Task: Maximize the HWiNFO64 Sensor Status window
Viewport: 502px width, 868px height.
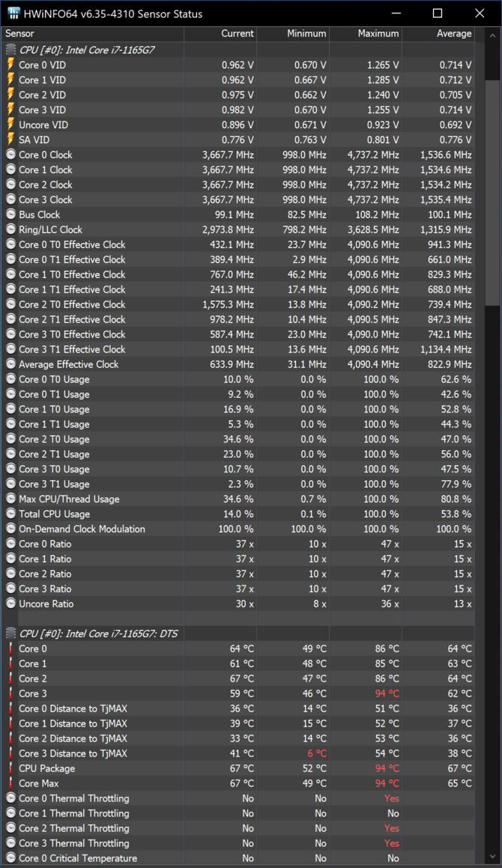Action: click(437, 13)
